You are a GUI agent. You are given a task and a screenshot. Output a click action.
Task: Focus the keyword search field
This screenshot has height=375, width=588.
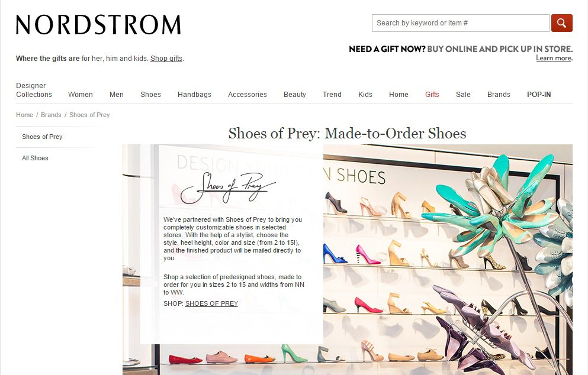(x=461, y=23)
